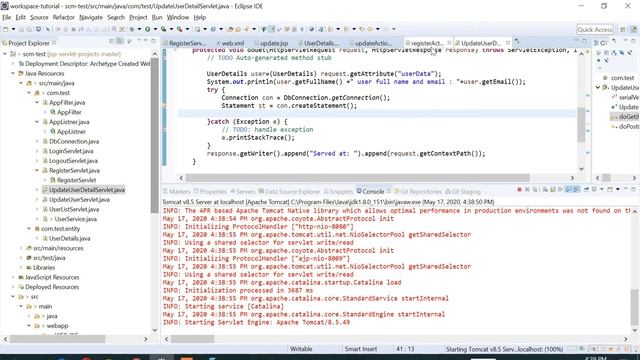This screenshot has height=360, width=640.
Task: Switch to web.xml editor tab
Action: point(231,43)
